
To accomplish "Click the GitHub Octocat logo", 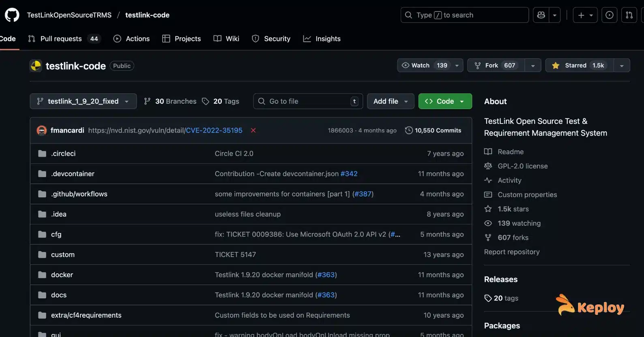I will point(12,15).
